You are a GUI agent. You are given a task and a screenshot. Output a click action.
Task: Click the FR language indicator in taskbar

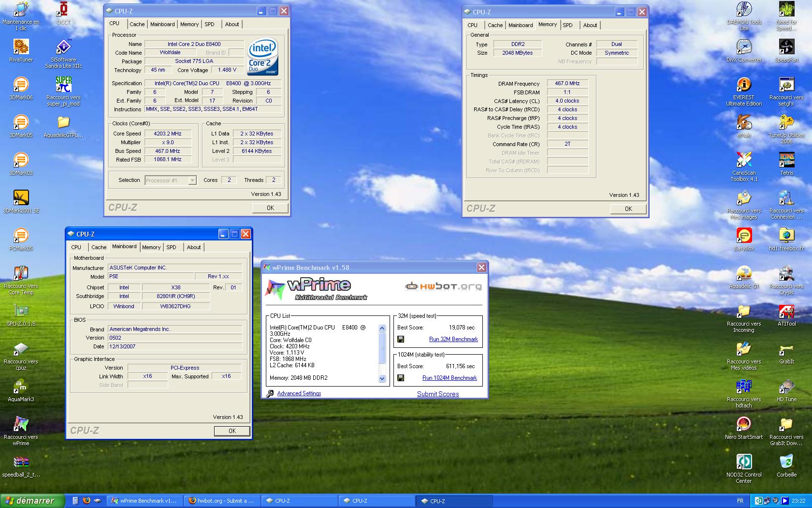pyautogui.click(x=740, y=501)
